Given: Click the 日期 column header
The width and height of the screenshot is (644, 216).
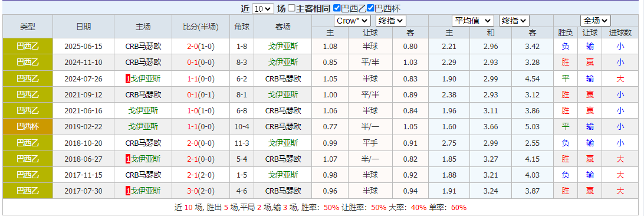Looking at the screenshot, I should tap(83, 27).
